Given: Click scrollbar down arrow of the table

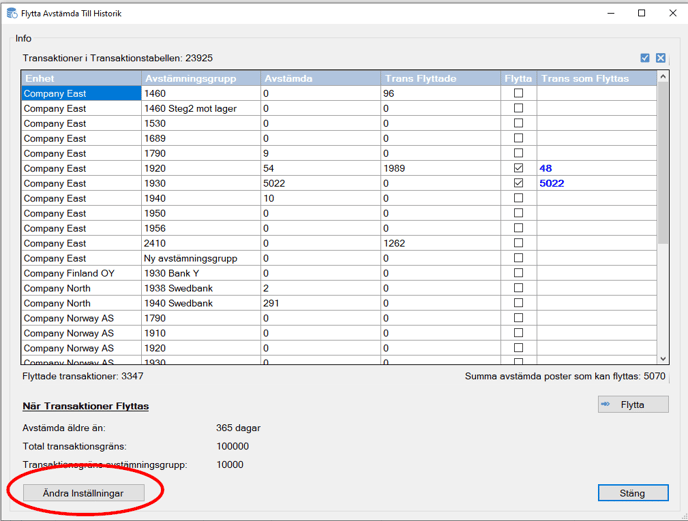Looking at the screenshot, I should click(x=663, y=359).
